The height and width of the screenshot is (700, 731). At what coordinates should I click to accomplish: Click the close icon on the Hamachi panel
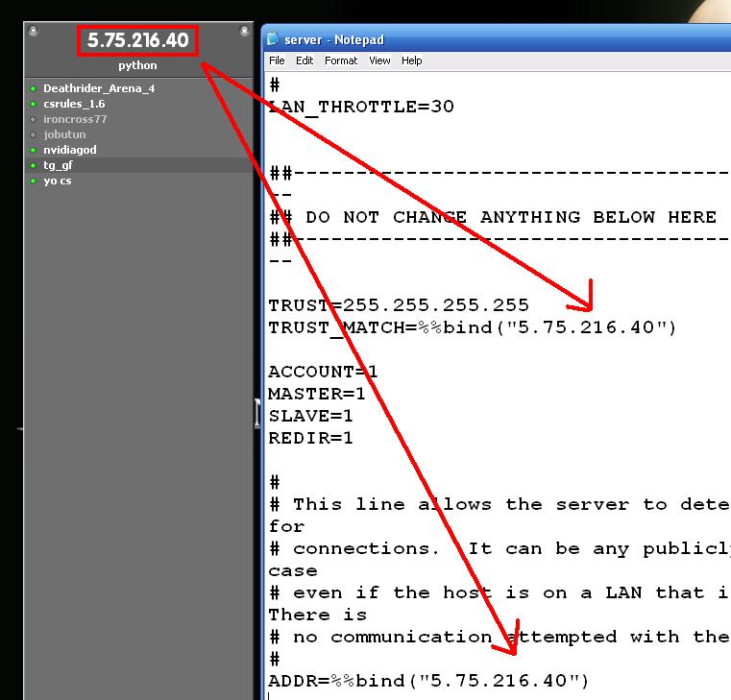(244, 31)
